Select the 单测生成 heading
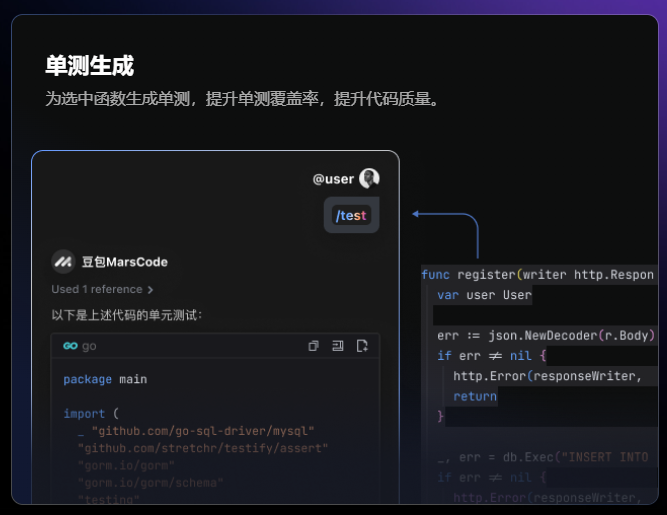The height and width of the screenshot is (515, 667). click(90, 65)
